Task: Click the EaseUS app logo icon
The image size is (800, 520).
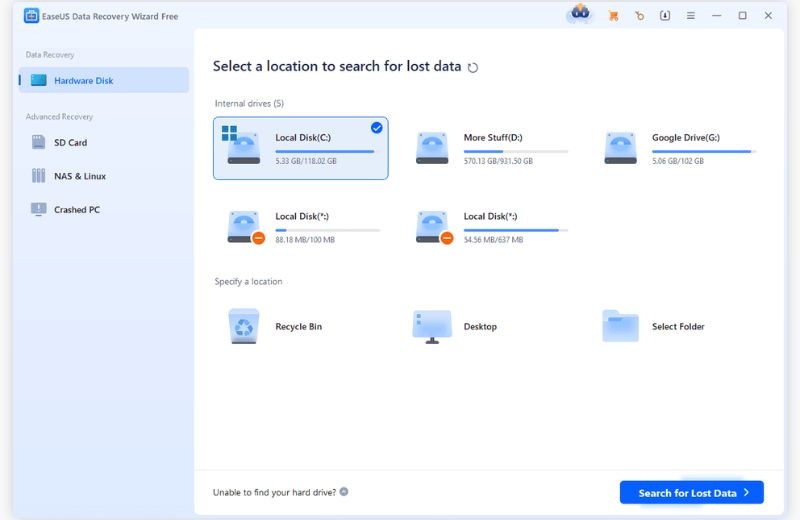Action: pyautogui.click(x=31, y=16)
